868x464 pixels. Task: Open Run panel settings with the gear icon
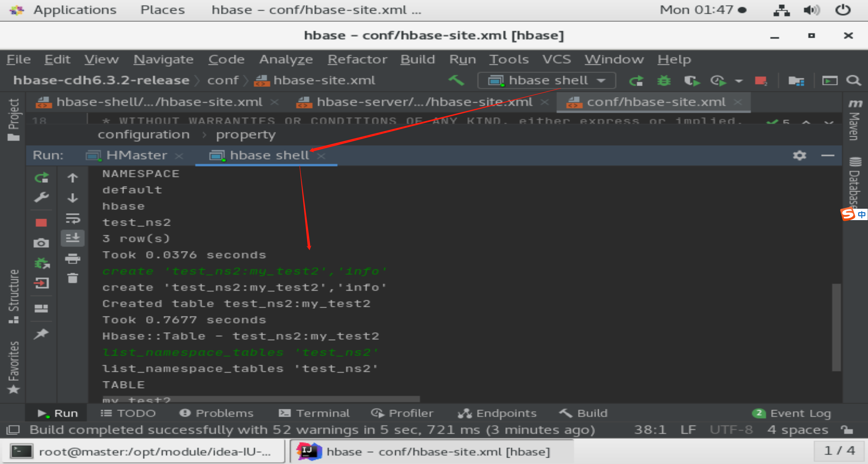799,155
